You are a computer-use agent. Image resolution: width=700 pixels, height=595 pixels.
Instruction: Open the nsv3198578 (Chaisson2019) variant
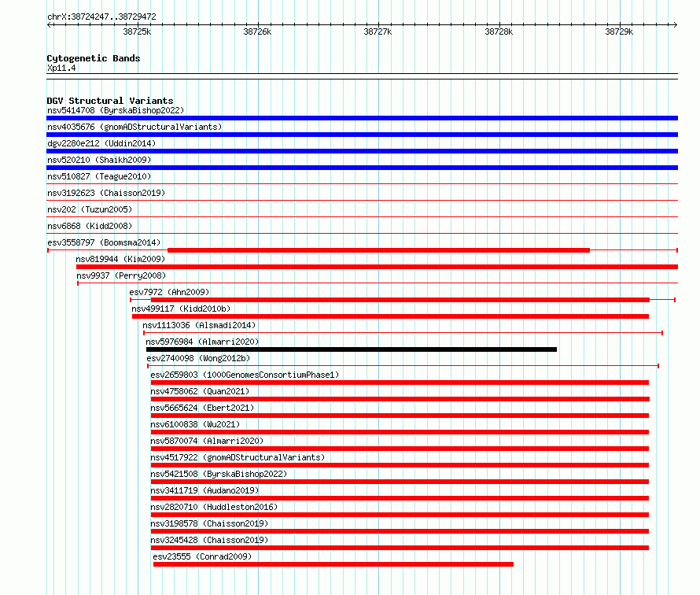pyautogui.click(x=209, y=523)
